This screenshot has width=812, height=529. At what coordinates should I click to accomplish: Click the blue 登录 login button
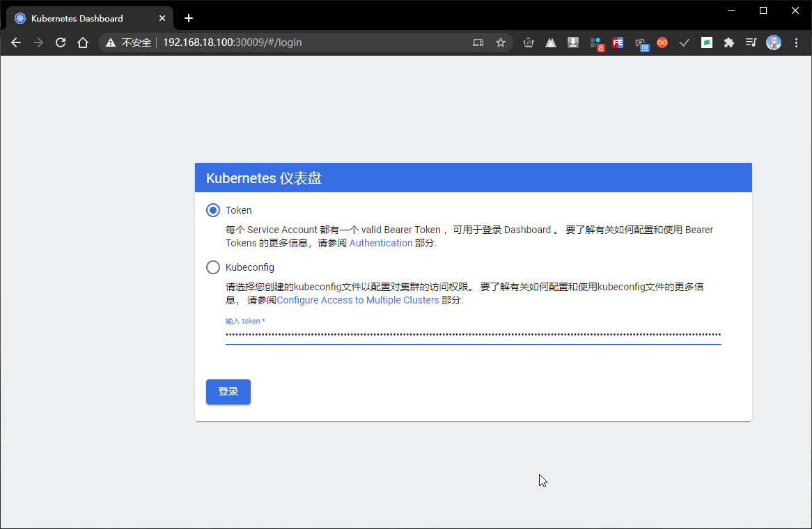[228, 391]
